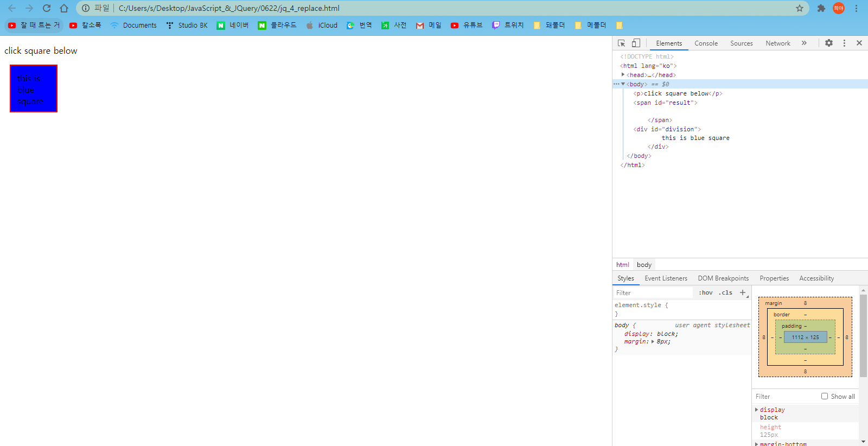View site information icon in address bar
868x446 pixels.
86,8
